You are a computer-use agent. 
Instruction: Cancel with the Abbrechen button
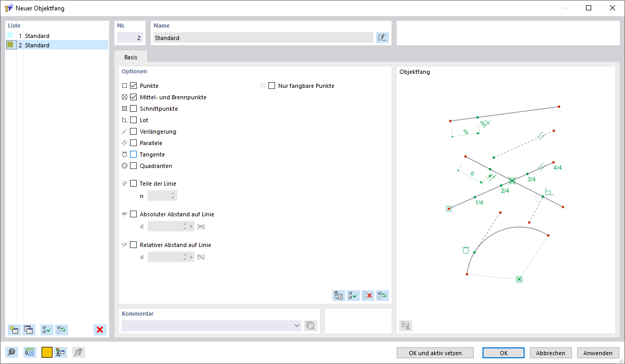coord(551,353)
